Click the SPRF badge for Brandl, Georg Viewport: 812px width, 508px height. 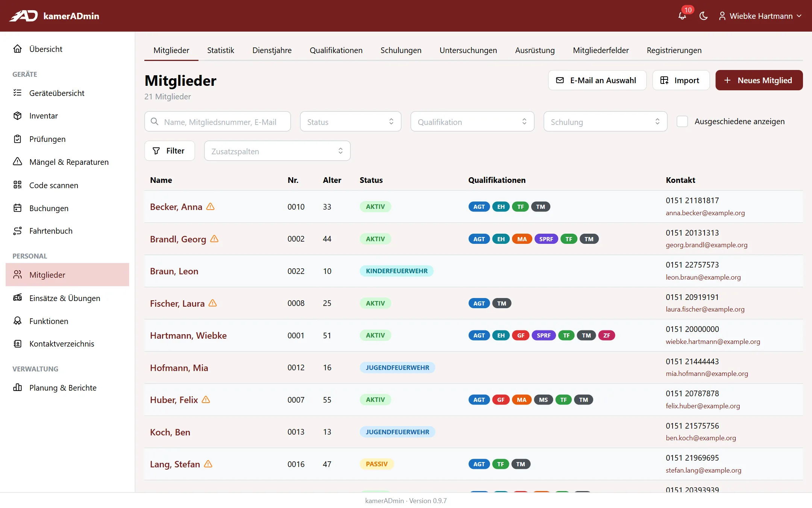point(546,239)
